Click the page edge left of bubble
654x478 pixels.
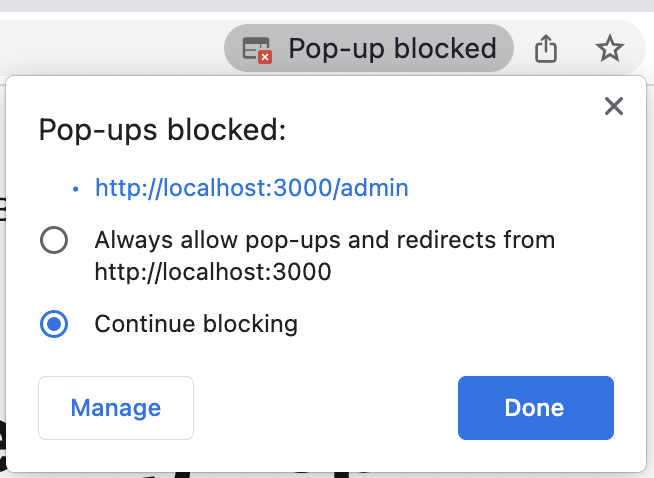point(3,275)
